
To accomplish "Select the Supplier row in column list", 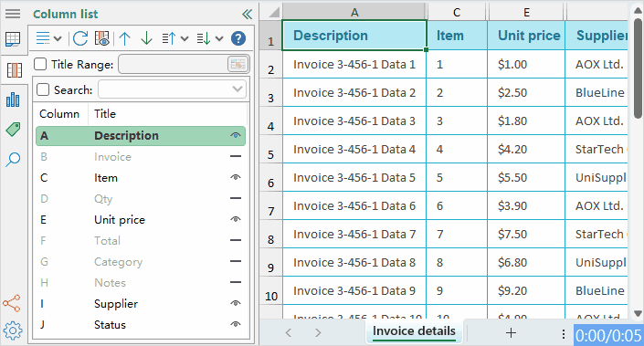I will [x=141, y=304].
